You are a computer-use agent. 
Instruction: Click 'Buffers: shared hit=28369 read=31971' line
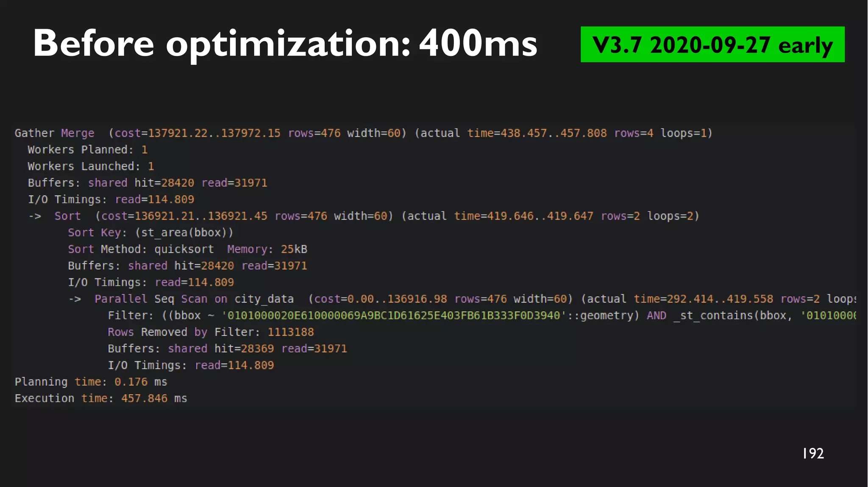(x=228, y=349)
